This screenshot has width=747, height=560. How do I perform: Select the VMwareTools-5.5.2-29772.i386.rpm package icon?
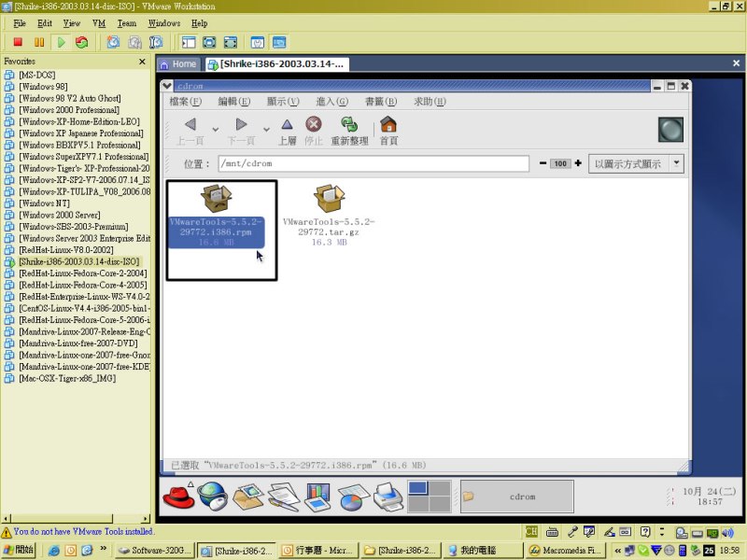click(x=216, y=199)
